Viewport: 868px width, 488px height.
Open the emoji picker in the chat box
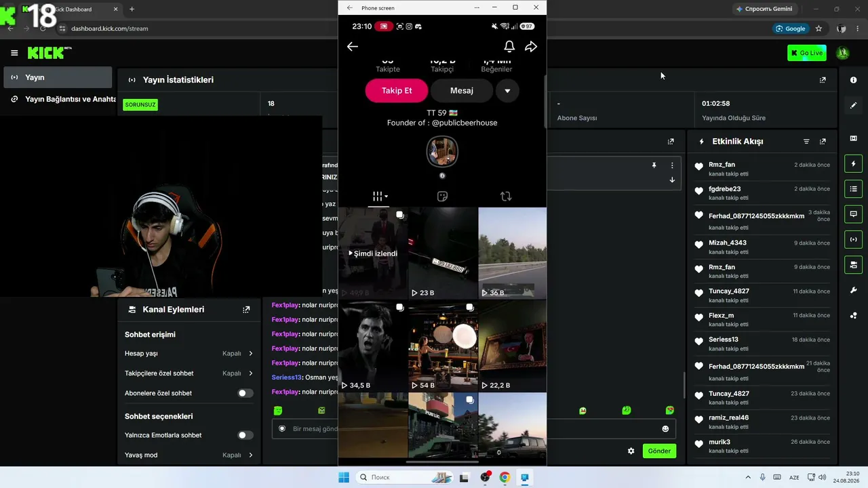pyautogui.click(x=665, y=429)
